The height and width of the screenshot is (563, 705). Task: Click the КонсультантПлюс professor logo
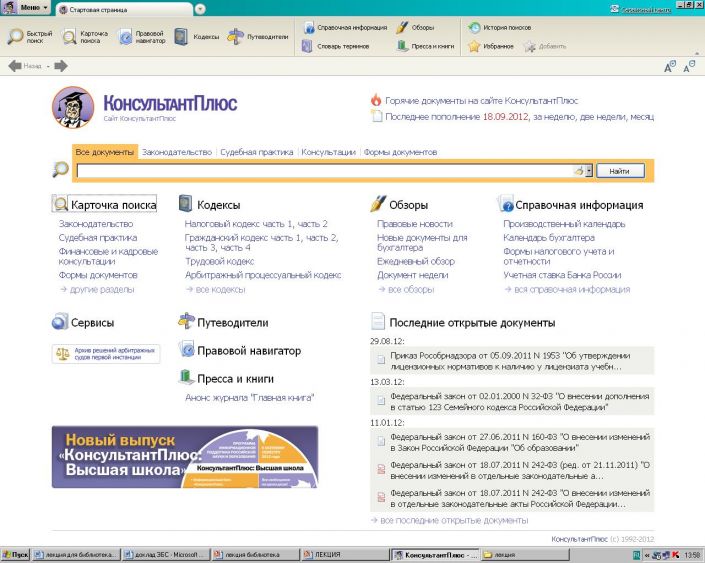(x=73, y=107)
